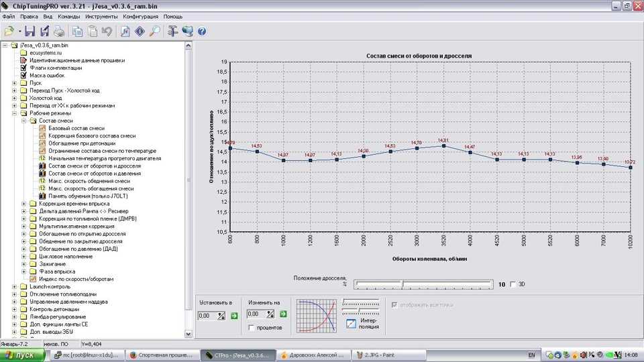Screen dimensions: 644x362
Task: Click the function document toolbar icon
Action: [x=125, y=32]
